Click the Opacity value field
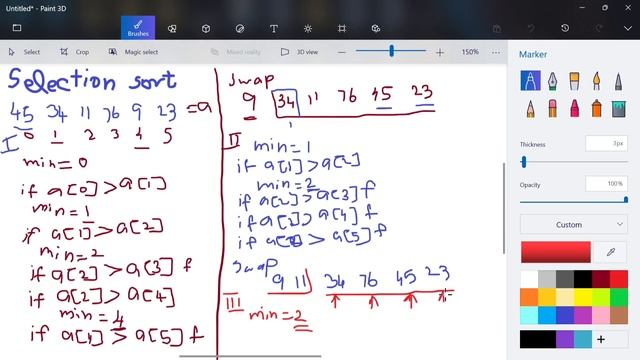The width and height of the screenshot is (640, 360). [x=606, y=184]
